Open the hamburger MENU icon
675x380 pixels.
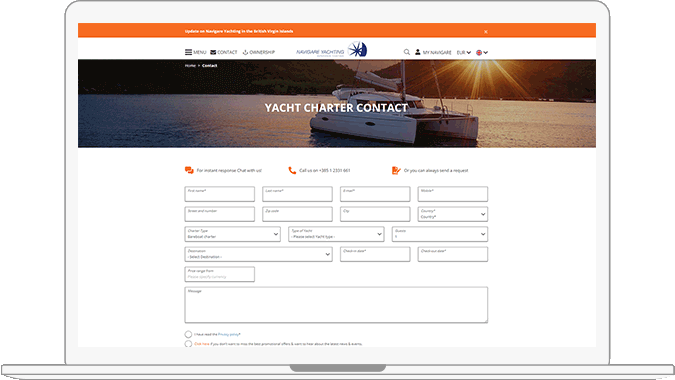pos(189,52)
